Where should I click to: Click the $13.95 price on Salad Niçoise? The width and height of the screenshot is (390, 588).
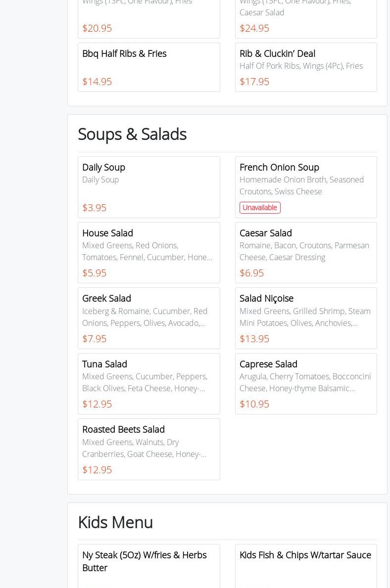tap(254, 339)
